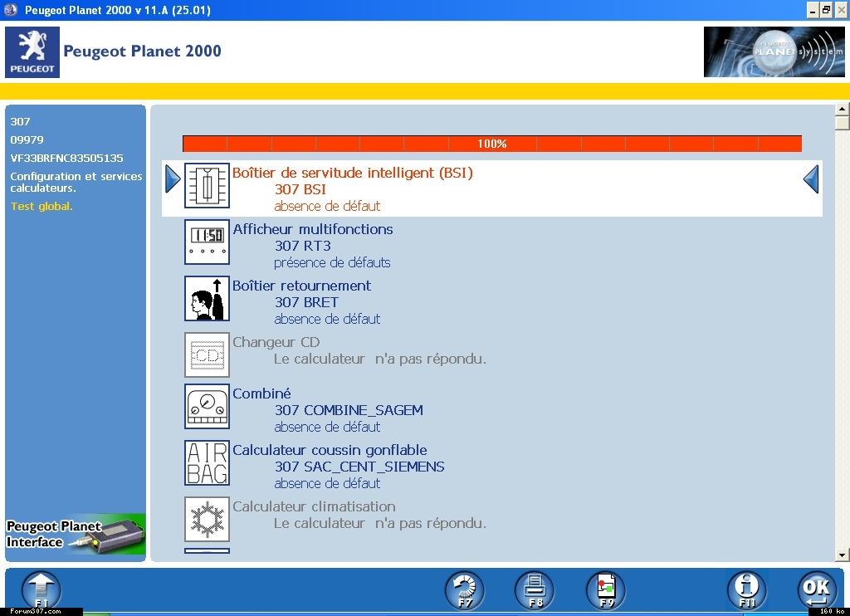850x616 pixels.
Task: Select the '307 SAC_CENT_SIEMENS' line
Action: coord(359,467)
